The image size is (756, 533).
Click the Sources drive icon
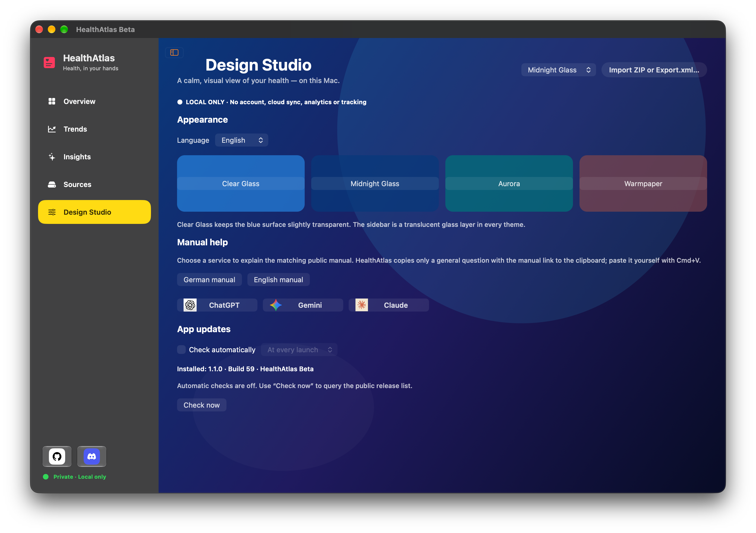[52, 184]
